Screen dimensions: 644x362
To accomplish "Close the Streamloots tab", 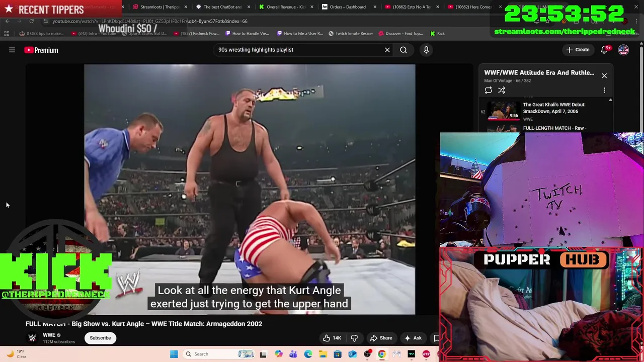I will point(186,7).
